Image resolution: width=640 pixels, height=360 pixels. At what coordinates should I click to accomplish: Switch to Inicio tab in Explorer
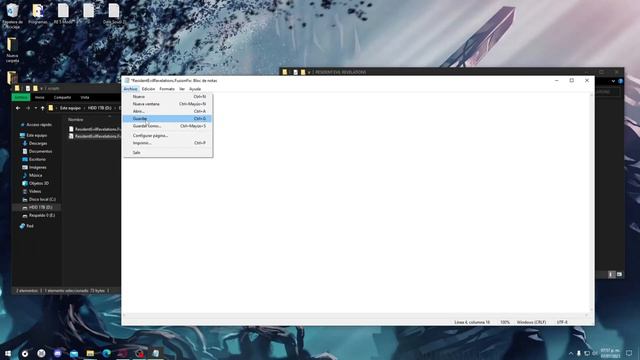40,98
